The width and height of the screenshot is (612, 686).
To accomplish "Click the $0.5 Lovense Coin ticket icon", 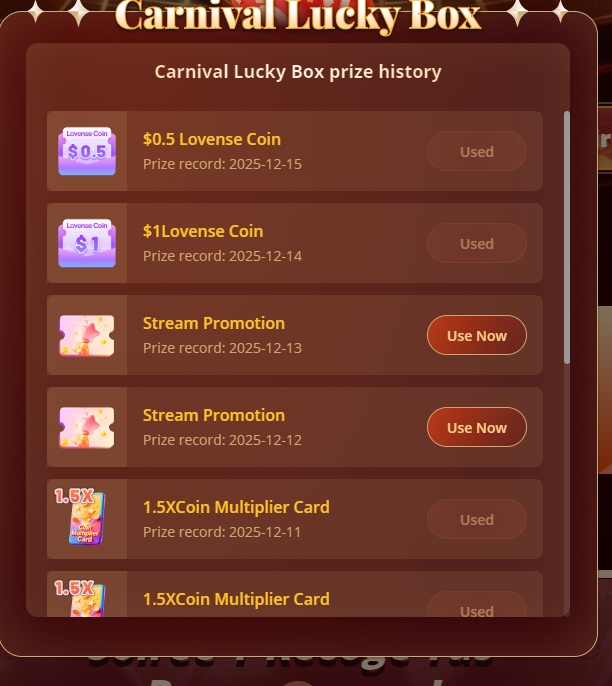I will coord(87,151).
